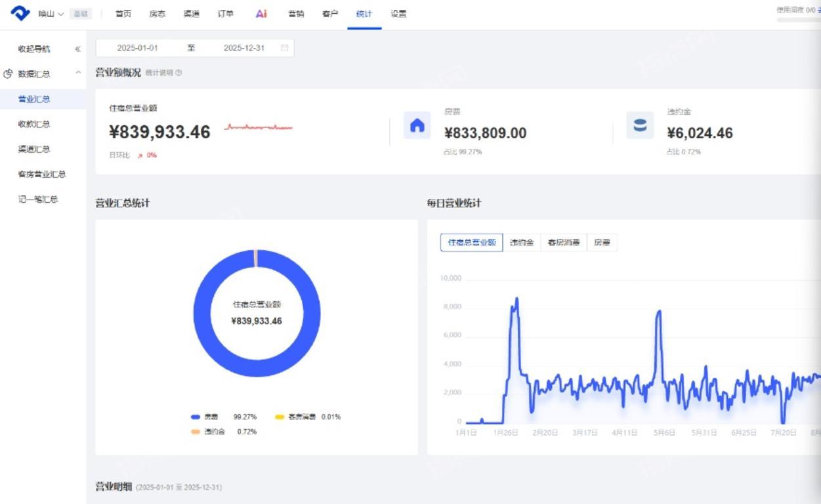Screen dimensions: 821x504
Task: Open the 客户 top menu
Action: 330,14
